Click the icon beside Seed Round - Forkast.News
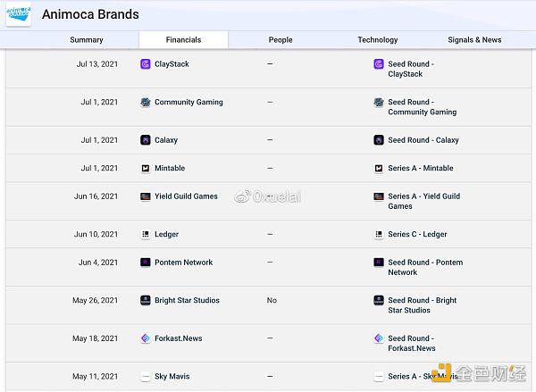 point(379,338)
